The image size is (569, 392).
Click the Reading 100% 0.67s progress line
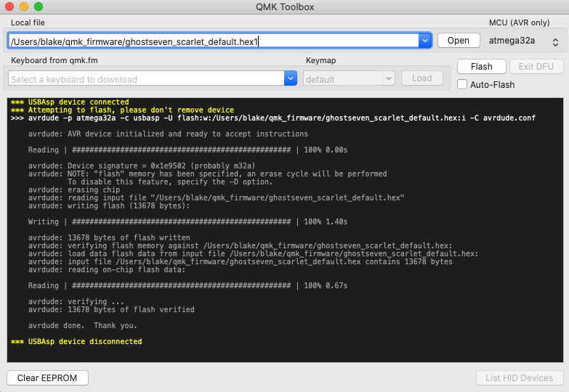pyautogui.click(x=188, y=285)
